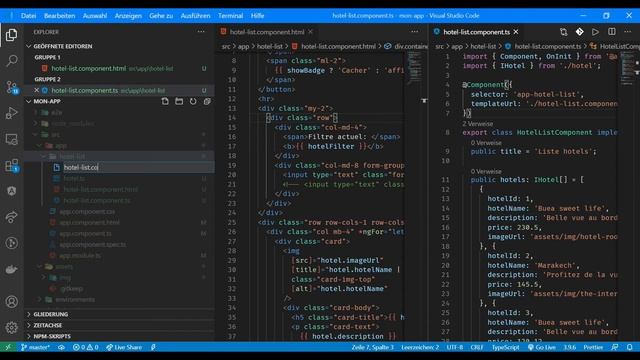Open the remote window indicator in status bar
Image resolution: width=640 pixels, height=360 pixels.
pyautogui.click(x=8, y=347)
